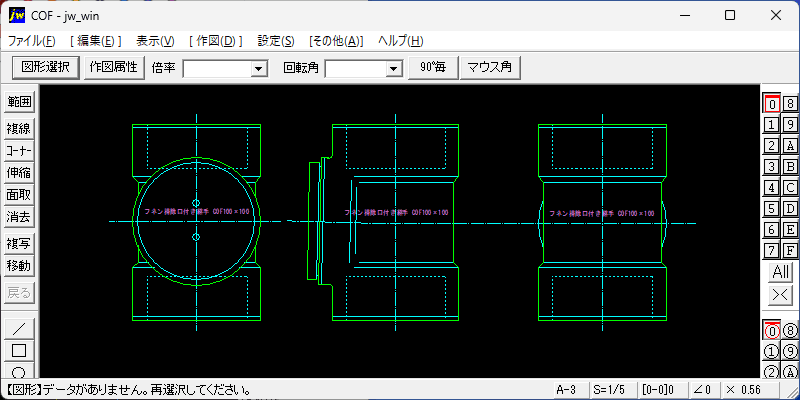Select layer group 1 circle button
This screenshot has width=800, height=400.
[771, 352]
